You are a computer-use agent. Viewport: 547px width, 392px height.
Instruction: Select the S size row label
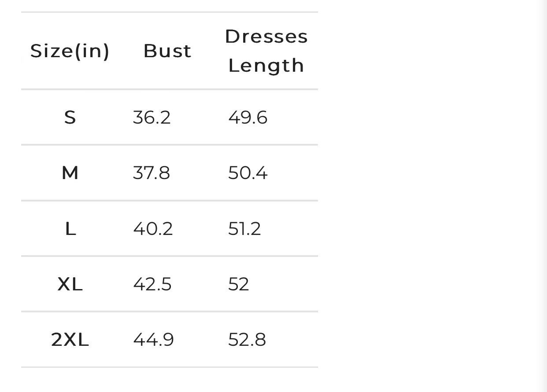click(x=70, y=117)
